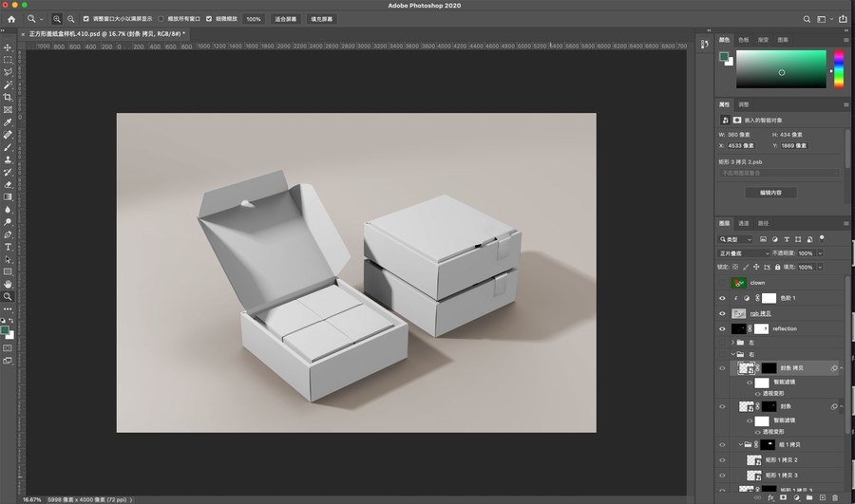
Task: Enable zoom all windows checkbox
Action: [161, 19]
